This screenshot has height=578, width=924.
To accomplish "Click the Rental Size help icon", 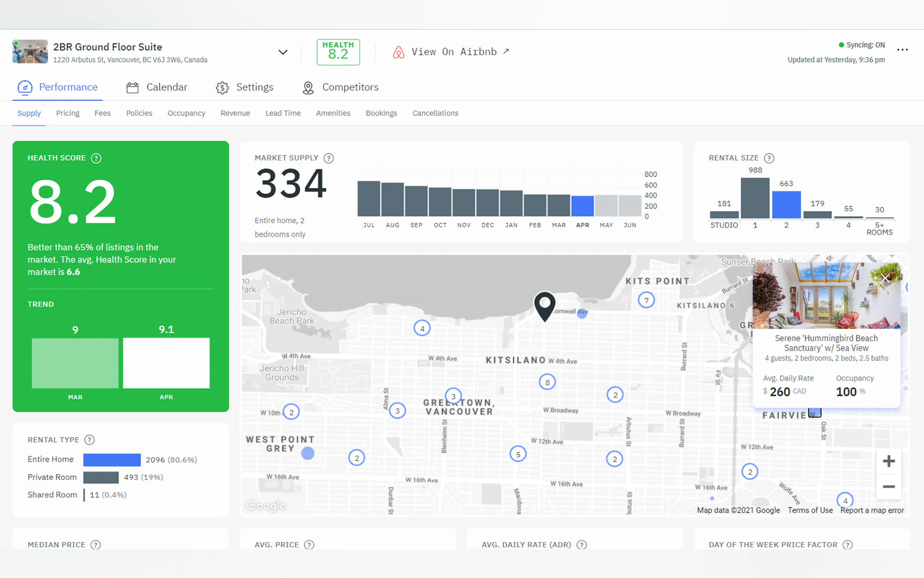I will pyautogui.click(x=769, y=158).
